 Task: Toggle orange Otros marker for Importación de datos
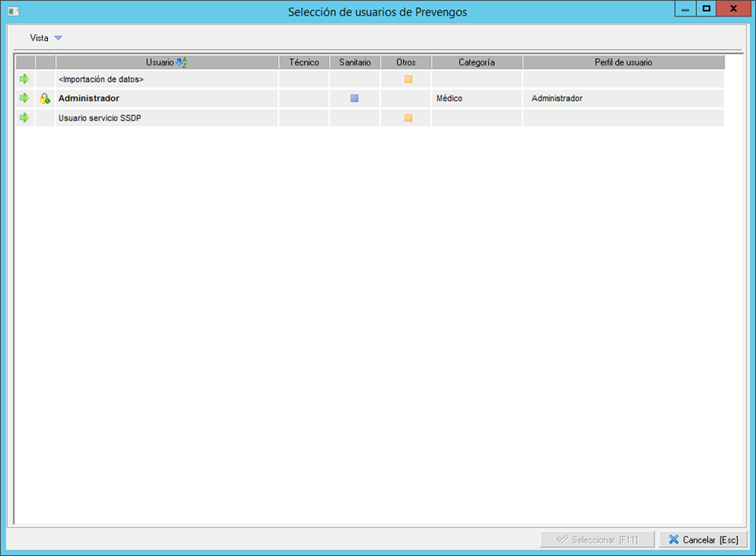(408, 79)
